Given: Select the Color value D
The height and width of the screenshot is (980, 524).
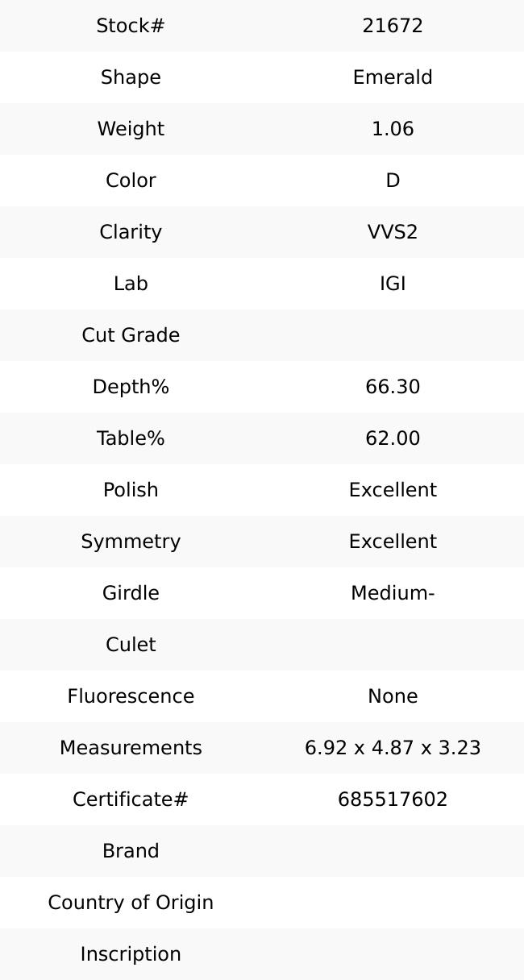Looking at the screenshot, I should [393, 181].
